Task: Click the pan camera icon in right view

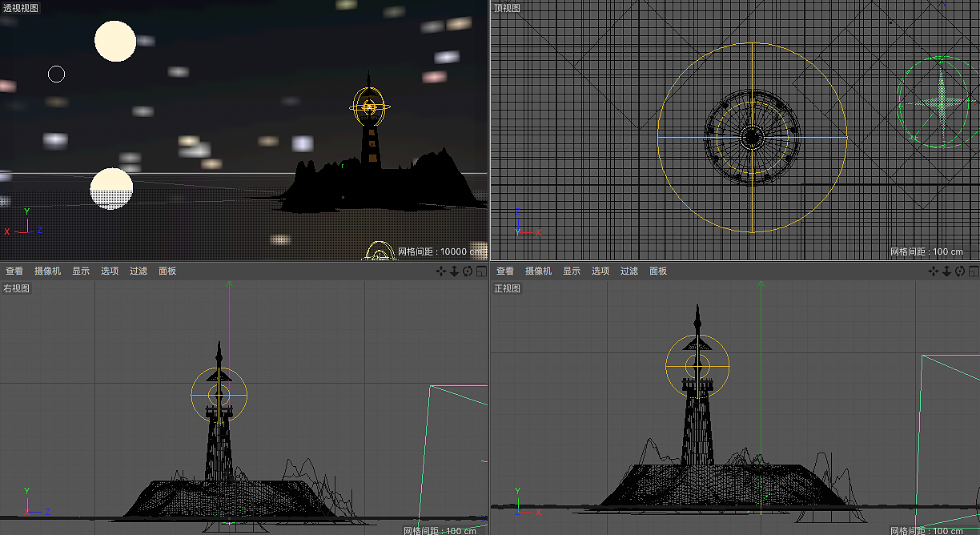Action: pyautogui.click(x=440, y=271)
